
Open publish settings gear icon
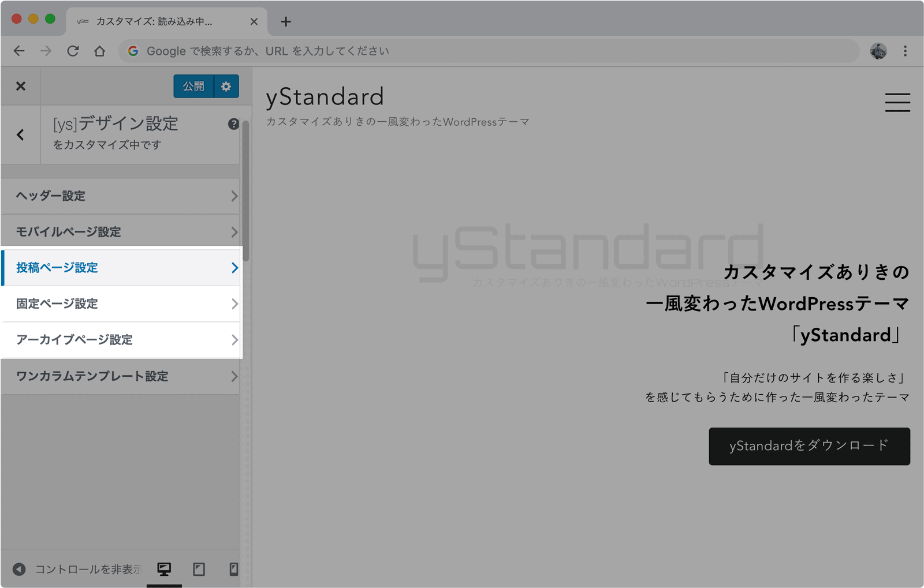click(226, 86)
